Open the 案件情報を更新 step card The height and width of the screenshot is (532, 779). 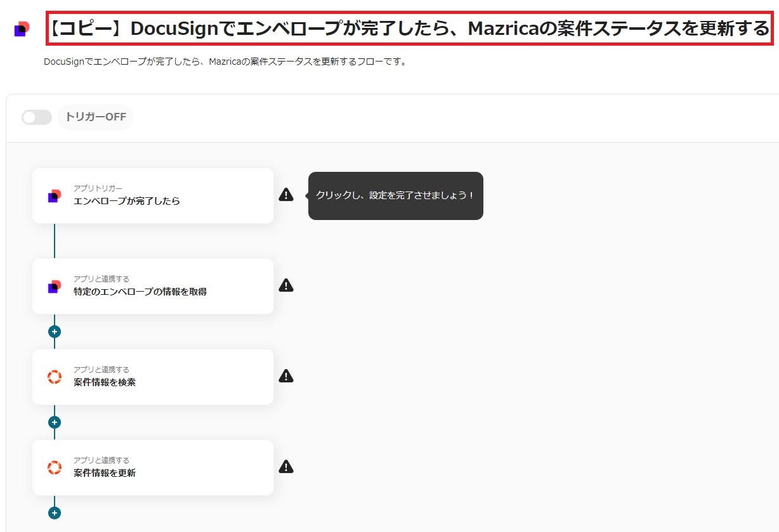point(153,467)
